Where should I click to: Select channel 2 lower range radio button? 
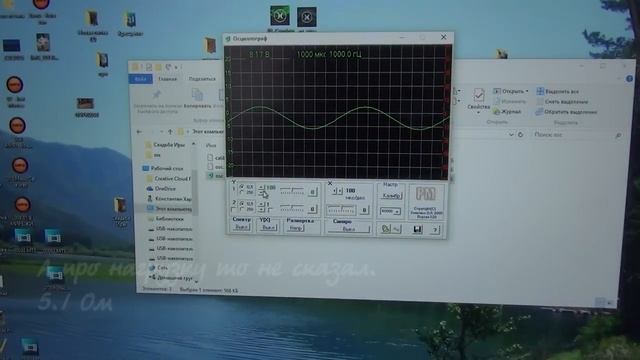[x=242, y=209]
